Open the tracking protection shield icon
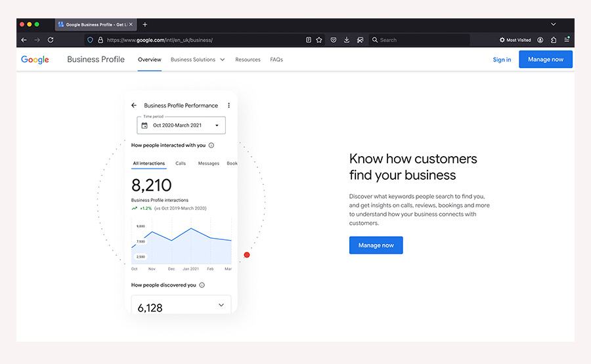The image size is (591, 364). (x=90, y=40)
